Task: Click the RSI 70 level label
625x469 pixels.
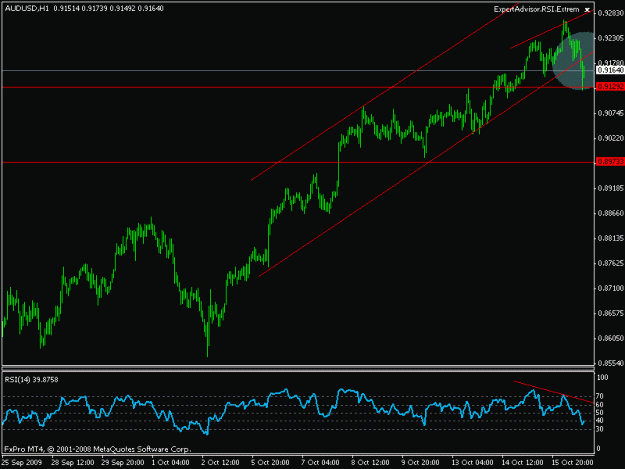Action: point(600,396)
